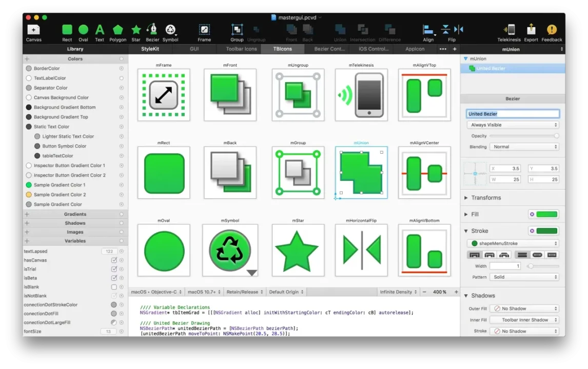
Task: Open the Images library section
Action: [x=75, y=232]
